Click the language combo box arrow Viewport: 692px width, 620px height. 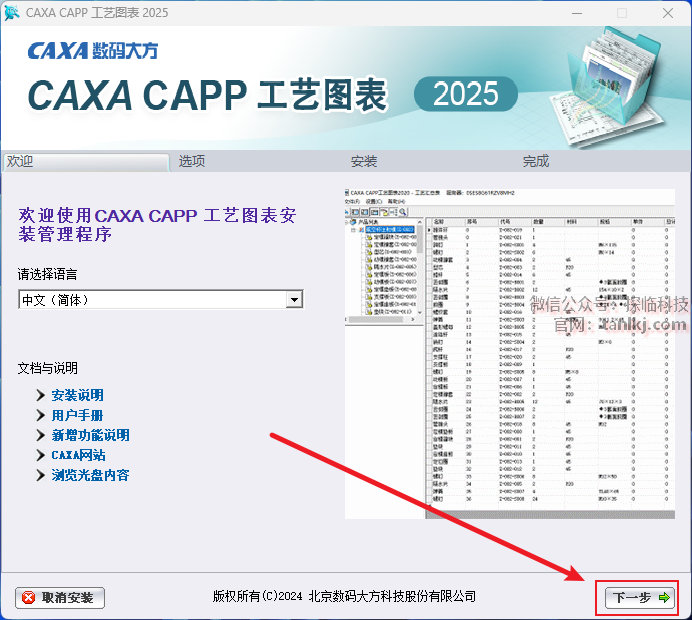(294, 300)
